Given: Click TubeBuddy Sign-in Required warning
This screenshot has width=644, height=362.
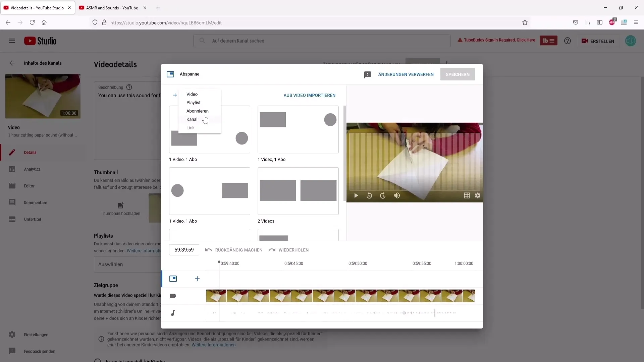Looking at the screenshot, I should tap(496, 40).
